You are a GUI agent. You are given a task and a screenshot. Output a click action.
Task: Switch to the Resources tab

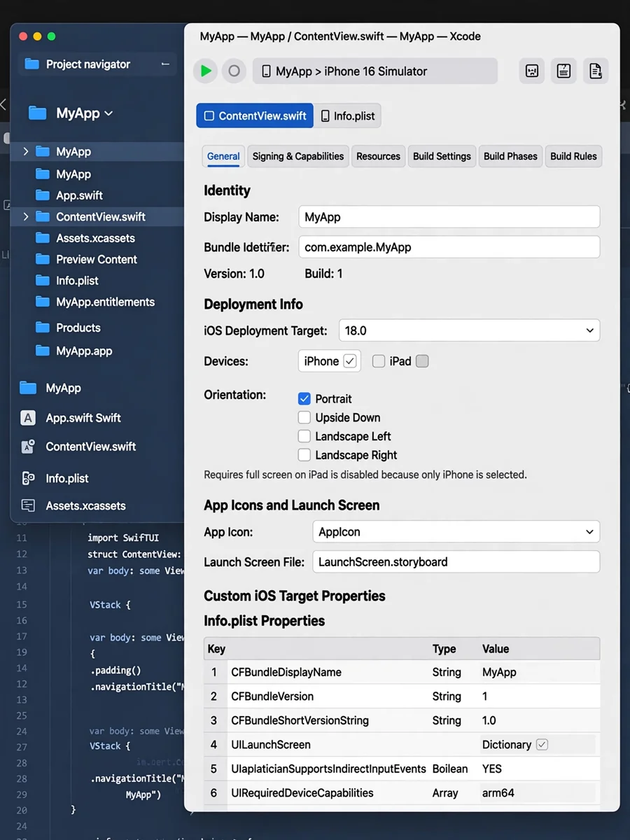pos(378,156)
